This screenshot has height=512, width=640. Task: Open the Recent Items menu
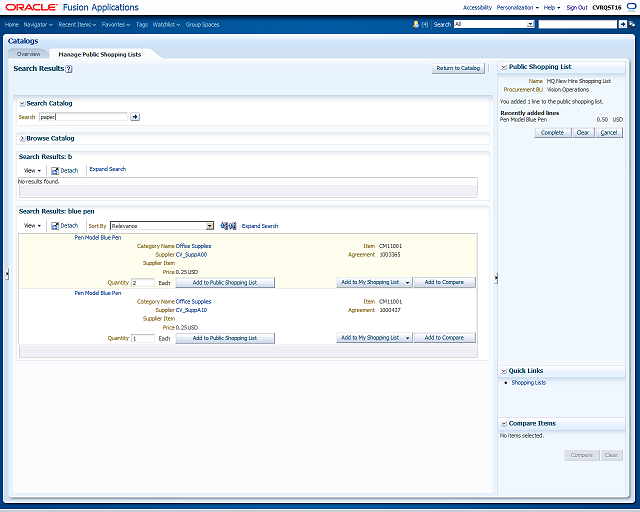pyautogui.click(x=77, y=24)
